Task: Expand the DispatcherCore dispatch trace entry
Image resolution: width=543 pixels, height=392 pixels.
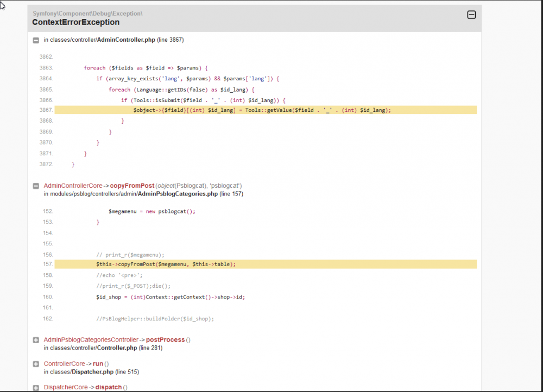Action: coord(36,388)
